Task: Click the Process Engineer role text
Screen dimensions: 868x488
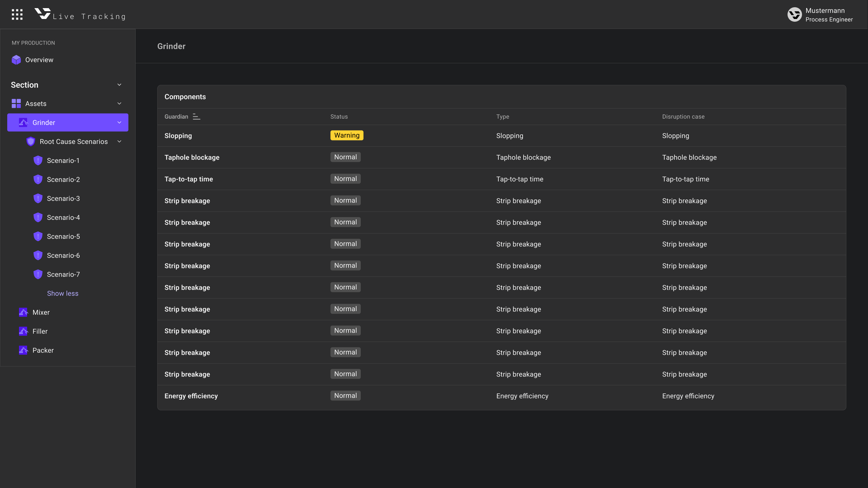Action: pos(829,20)
